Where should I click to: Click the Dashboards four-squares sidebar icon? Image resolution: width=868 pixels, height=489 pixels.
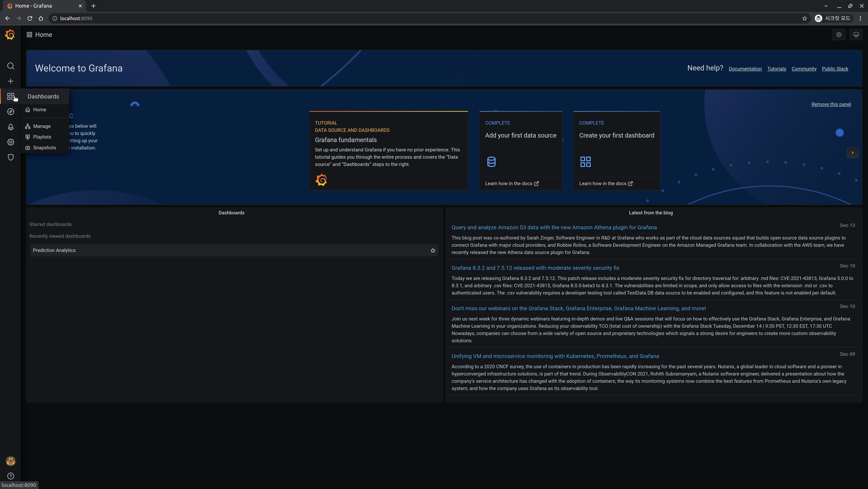(10, 97)
